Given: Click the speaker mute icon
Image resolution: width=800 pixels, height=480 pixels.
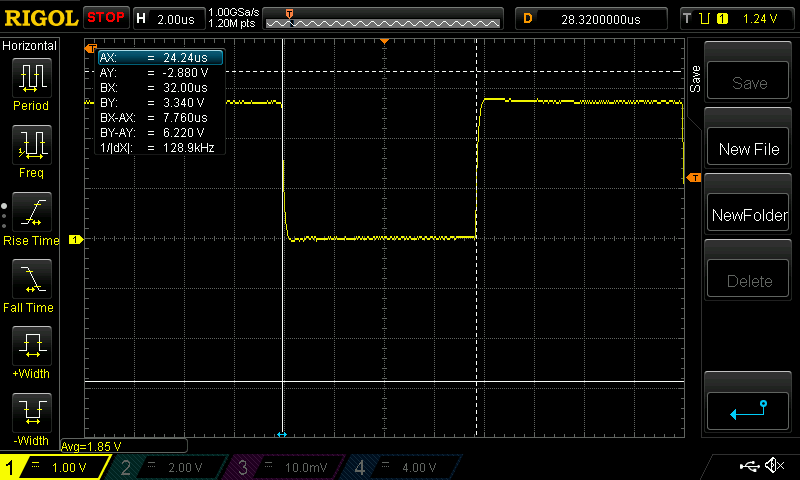Looking at the screenshot, I should (773, 466).
